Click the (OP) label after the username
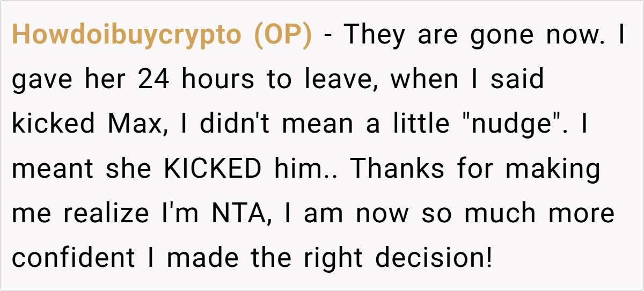 pos(282,35)
